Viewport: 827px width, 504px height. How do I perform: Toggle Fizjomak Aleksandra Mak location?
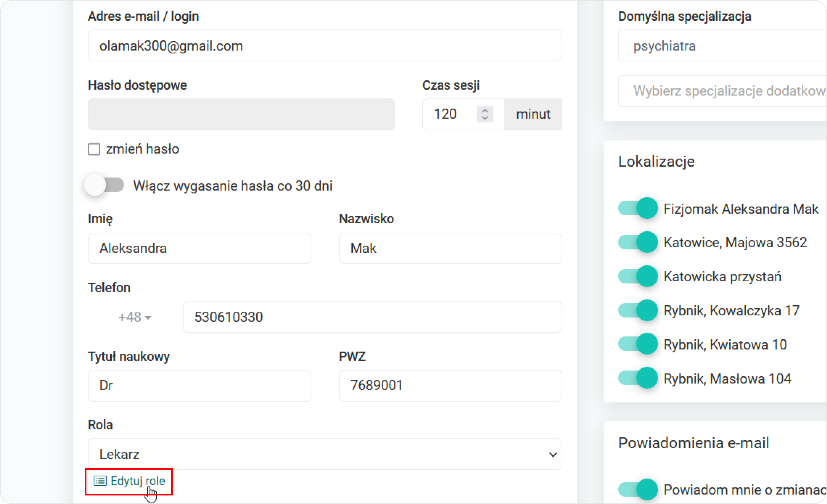pos(638,208)
